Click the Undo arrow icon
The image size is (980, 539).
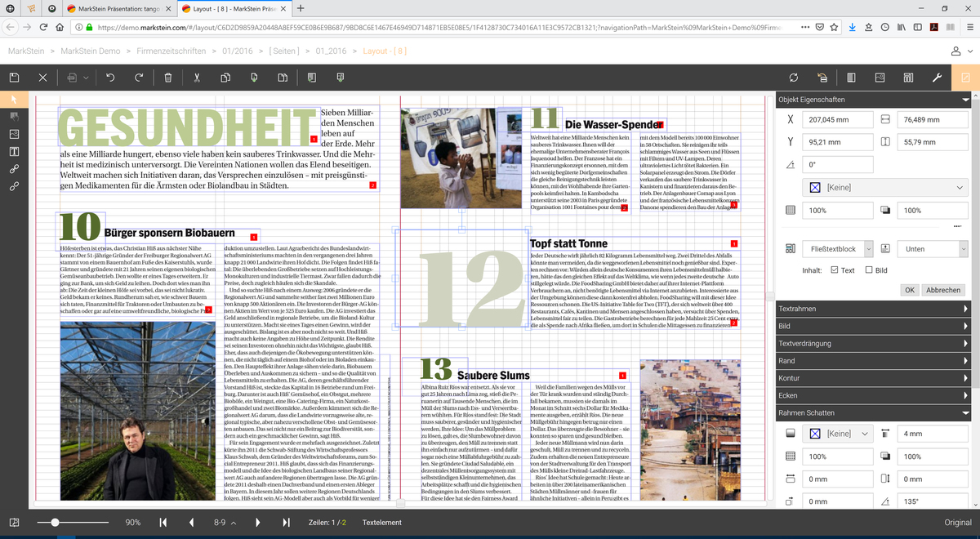click(x=110, y=78)
